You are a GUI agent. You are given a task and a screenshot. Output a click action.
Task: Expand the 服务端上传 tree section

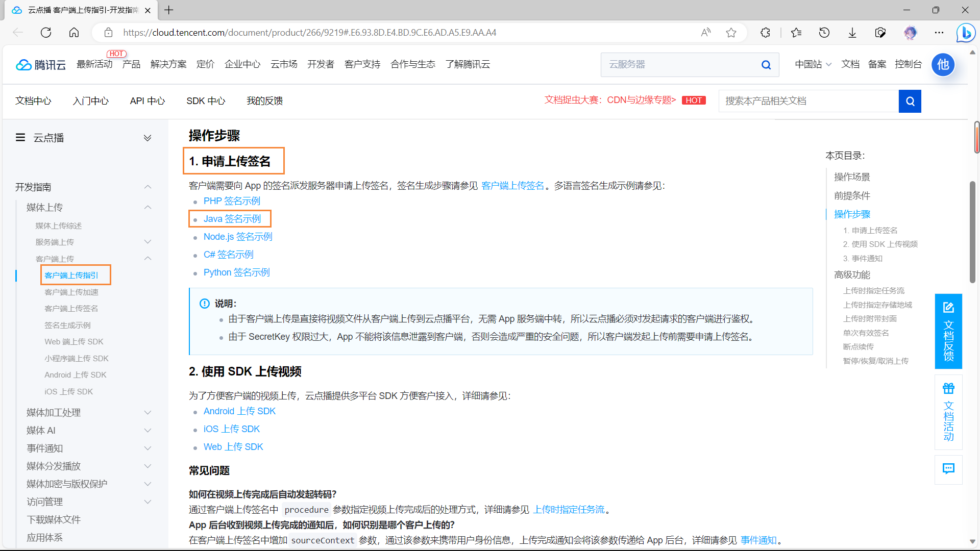(x=148, y=242)
